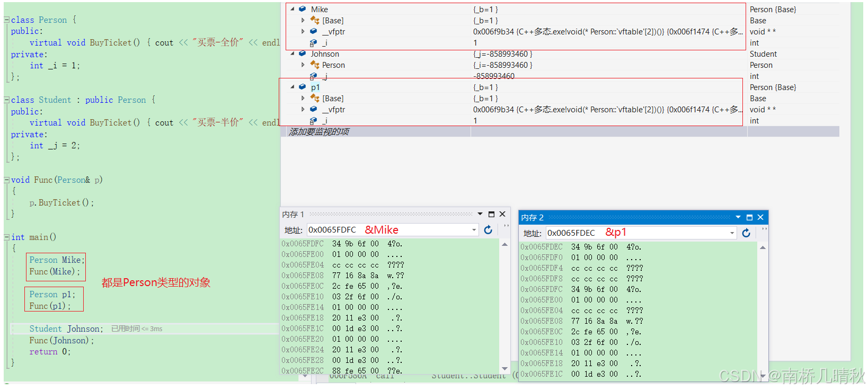Click the 内存 1 address field 0x0065FDFC

(393, 230)
